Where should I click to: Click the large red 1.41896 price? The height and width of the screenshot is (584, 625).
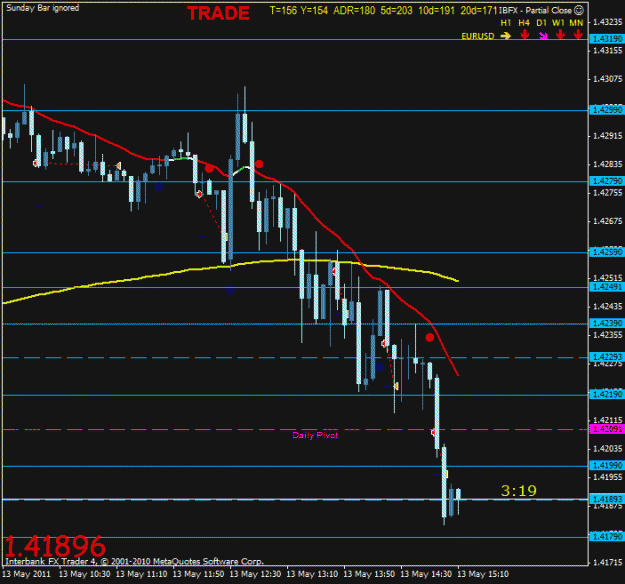click(55, 546)
